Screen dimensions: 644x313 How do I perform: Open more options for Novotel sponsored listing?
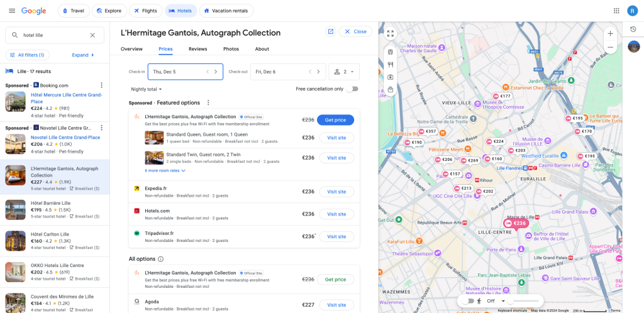[x=101, y=128]
